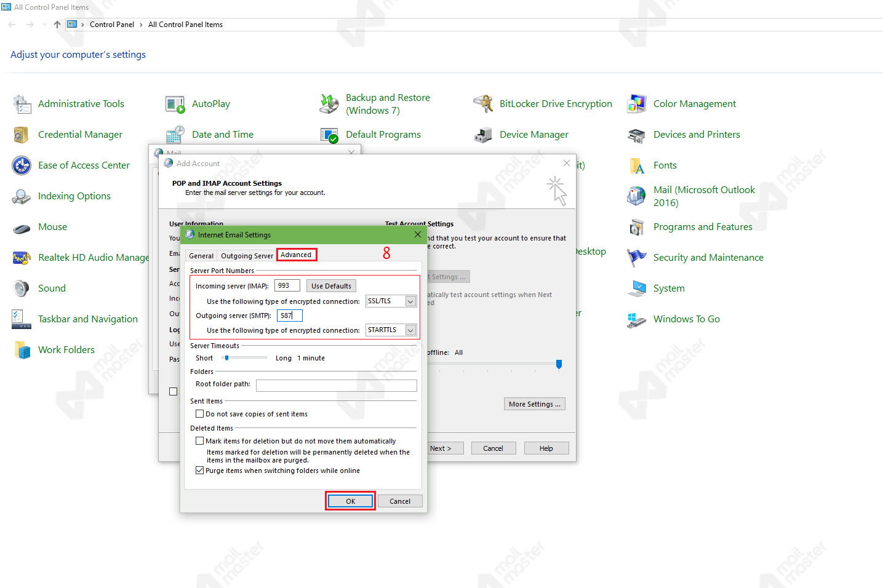This screenshot has width=883, height=588.
Task: Open the Sound speaker icon
Action: (22, 288)
